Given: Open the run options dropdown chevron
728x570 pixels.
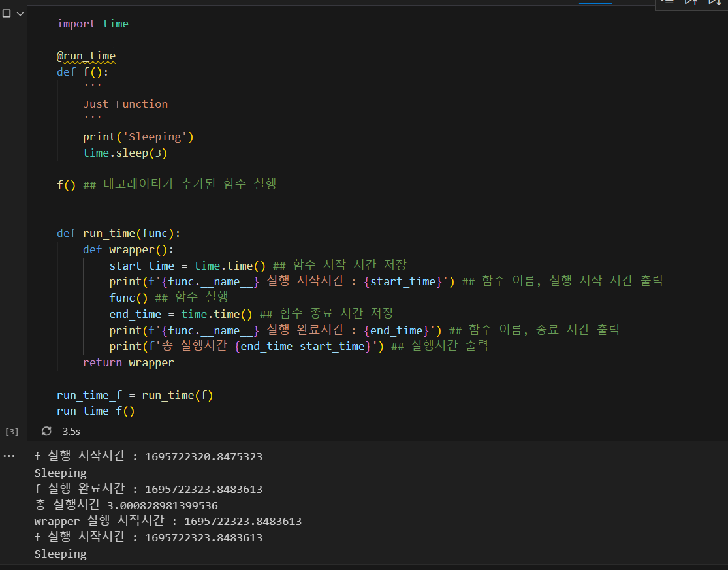Looking at the screenshot, I should coord(20,14).
